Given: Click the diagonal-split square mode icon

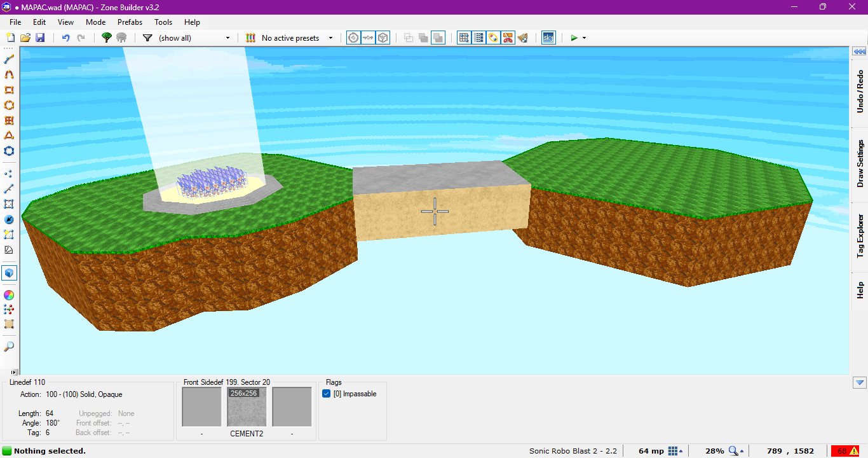Looking at the screenshot, I should 9,250.
